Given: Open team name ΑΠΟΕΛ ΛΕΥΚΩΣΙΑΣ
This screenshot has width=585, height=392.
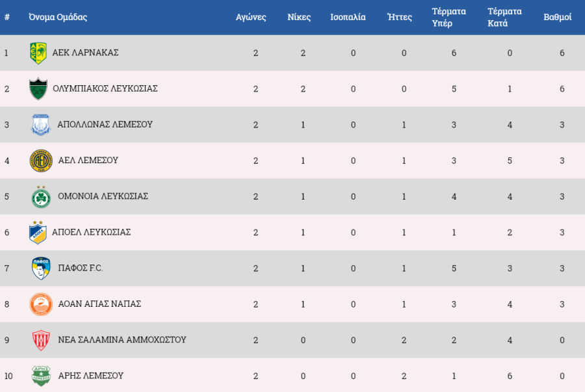Looking at the screenshot, I should 92,232.
